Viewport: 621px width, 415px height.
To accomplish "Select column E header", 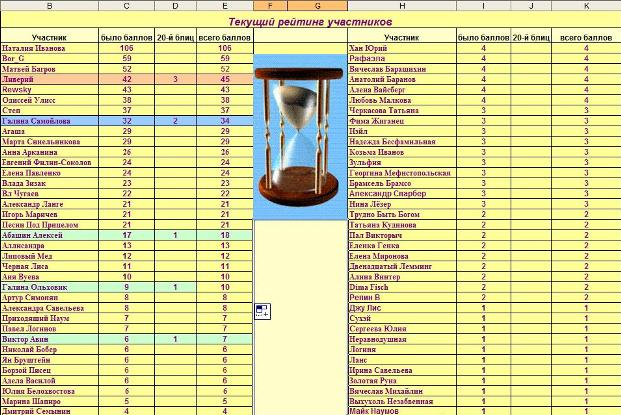I will (x=225, y=6).
